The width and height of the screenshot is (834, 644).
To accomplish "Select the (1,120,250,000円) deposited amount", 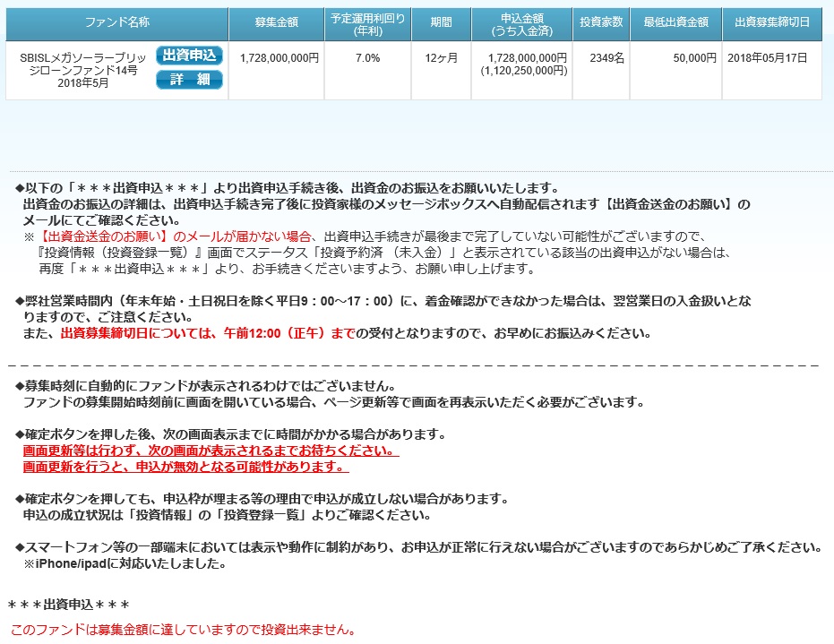I will point(524,71).
